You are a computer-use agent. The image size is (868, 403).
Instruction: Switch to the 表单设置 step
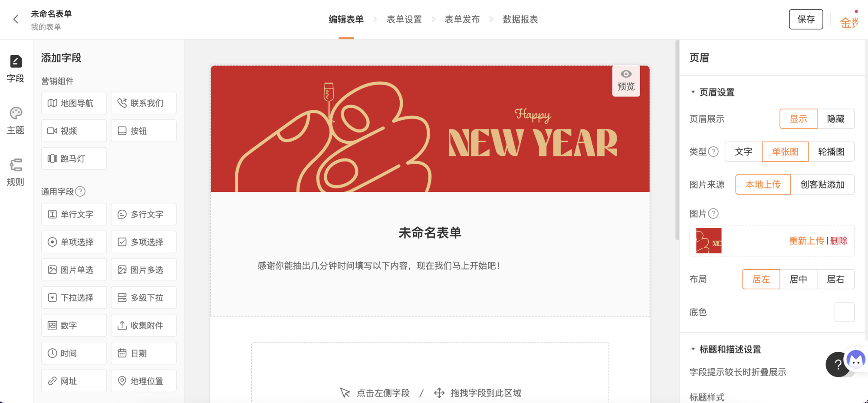(404, 19)
